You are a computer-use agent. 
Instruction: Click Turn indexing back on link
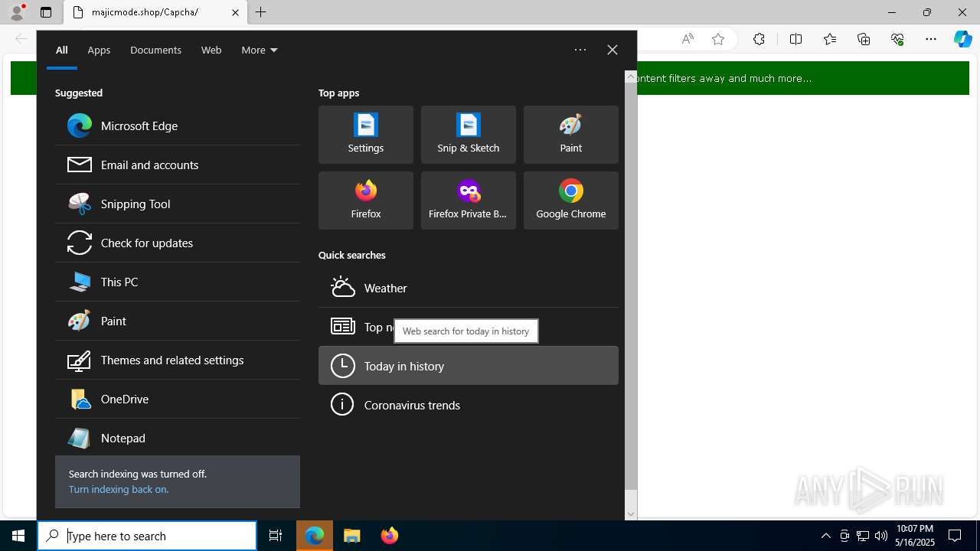pyautogui.click(x=119, y=489)
